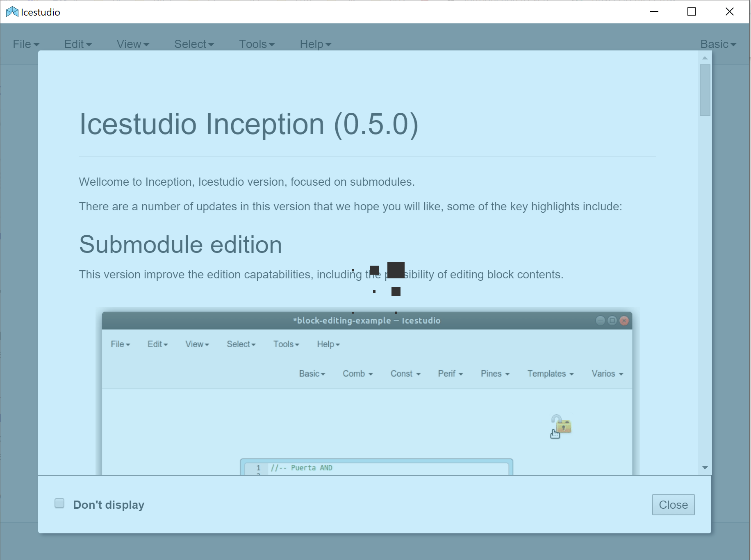
Task: Enable the Don't display checkbox
Action: tap(59, 503)
